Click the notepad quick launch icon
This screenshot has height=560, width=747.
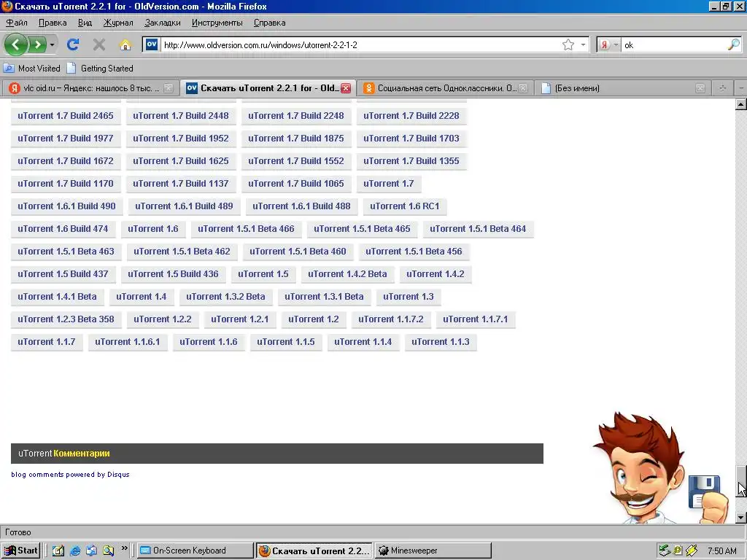coord(58,551)
